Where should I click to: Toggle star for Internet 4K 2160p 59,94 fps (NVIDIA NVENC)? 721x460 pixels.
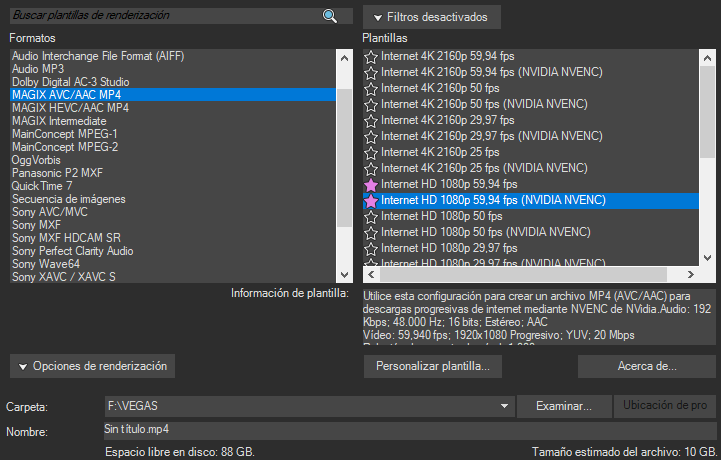(x=371, y=73)
